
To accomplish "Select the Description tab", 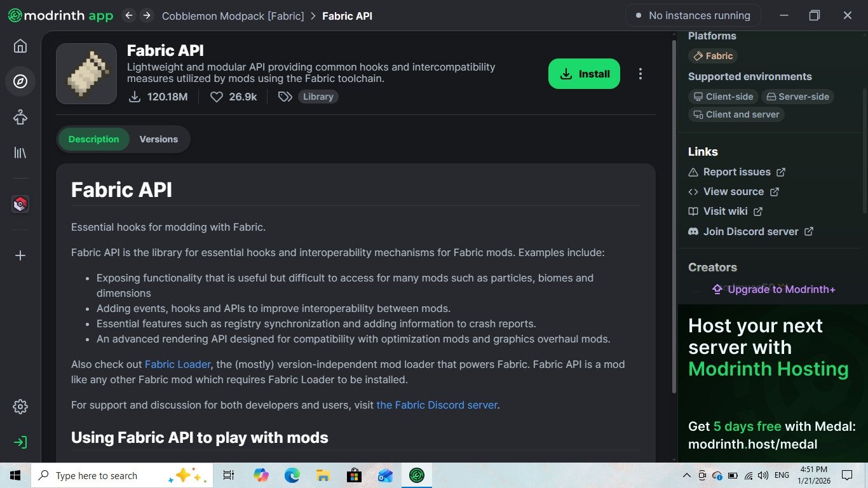I will [x=94, y=139].
